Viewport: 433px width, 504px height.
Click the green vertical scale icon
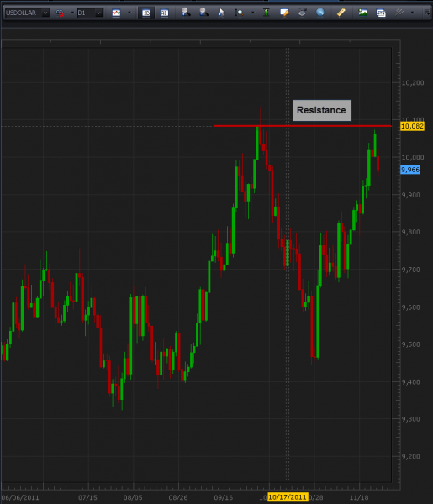click(x=266, y=13)
